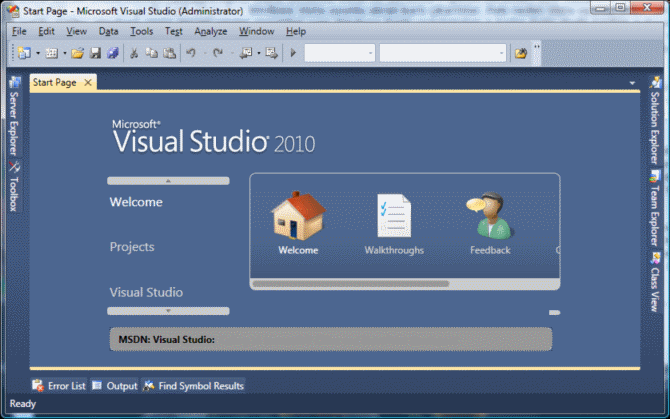Open the Help menu
Screen dimensions: 670x419
coord(296,31)
